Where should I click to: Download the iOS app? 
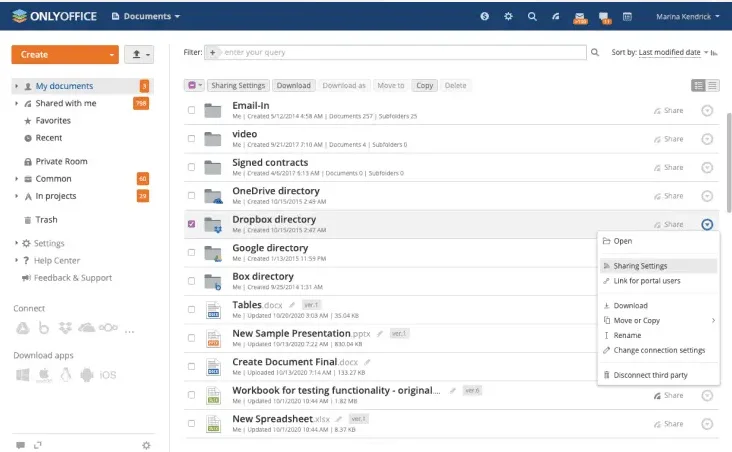click(x=108, y=375)
